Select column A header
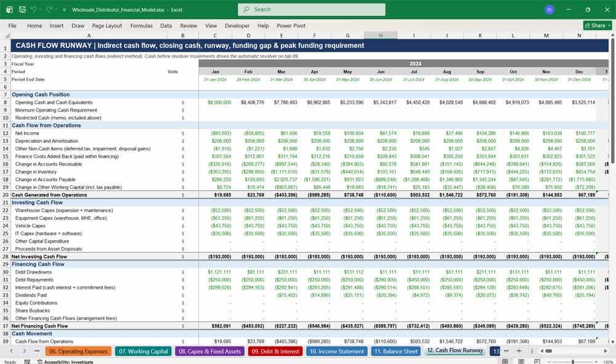This screenshot has width=616, height=364. (x=89, y=35)
